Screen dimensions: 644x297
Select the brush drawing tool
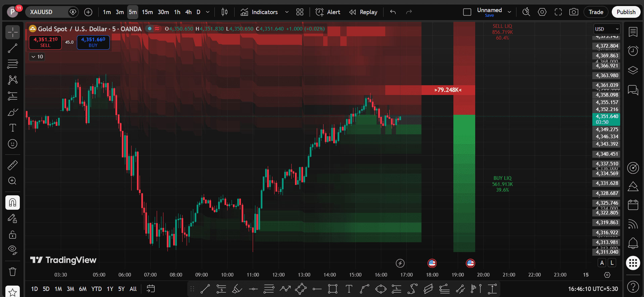[13, 112]
